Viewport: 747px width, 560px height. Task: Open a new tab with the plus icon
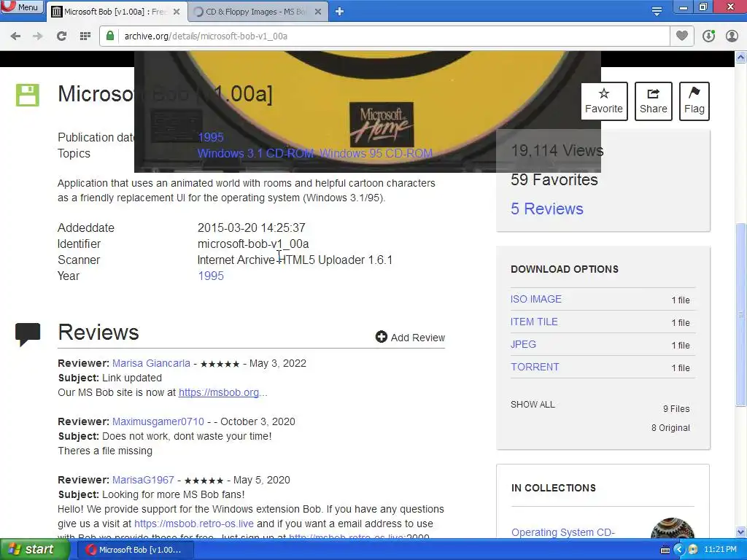click(x=339, y=12)
